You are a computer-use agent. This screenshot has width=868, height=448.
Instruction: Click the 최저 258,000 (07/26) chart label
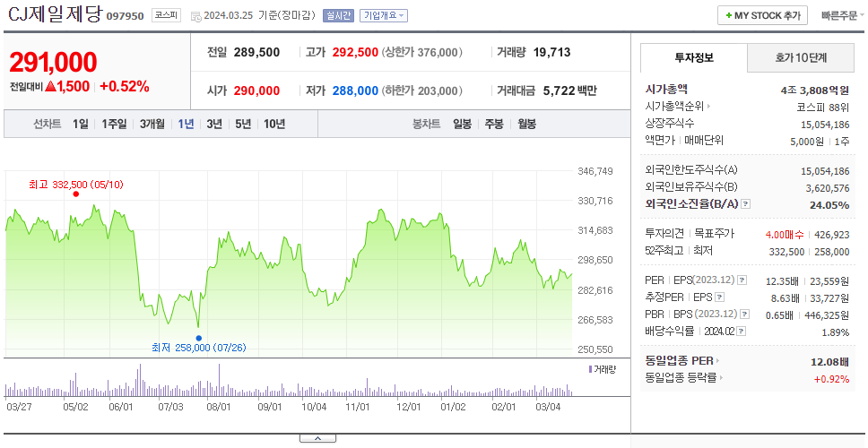pyautogui.click(x=199, y=348)
